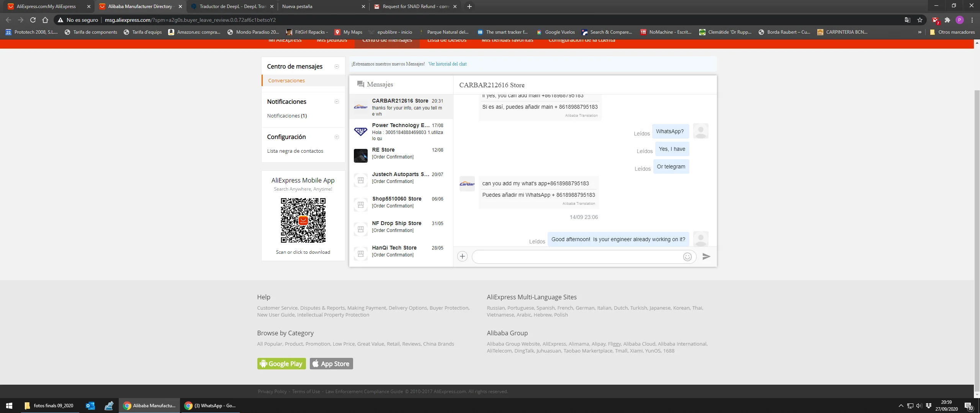Click the plus attachment button in chat

(x=462, y=256)
